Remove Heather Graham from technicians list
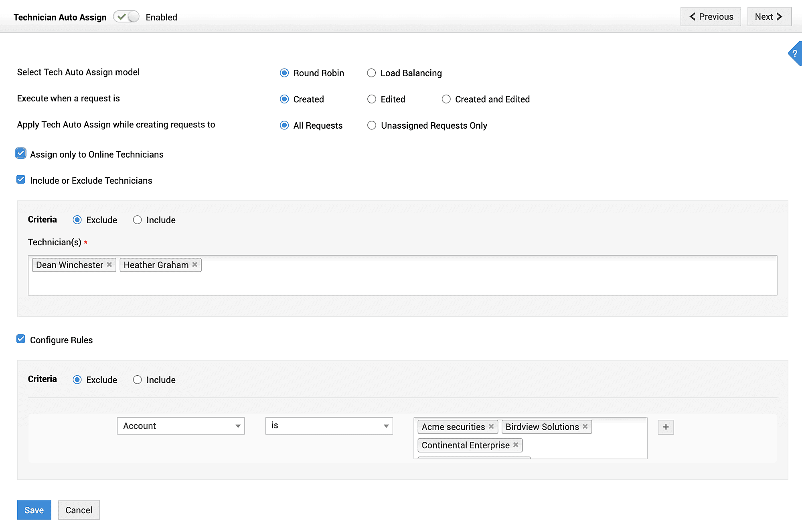Screen dimensions: 802x532 (x=194, y=265)
